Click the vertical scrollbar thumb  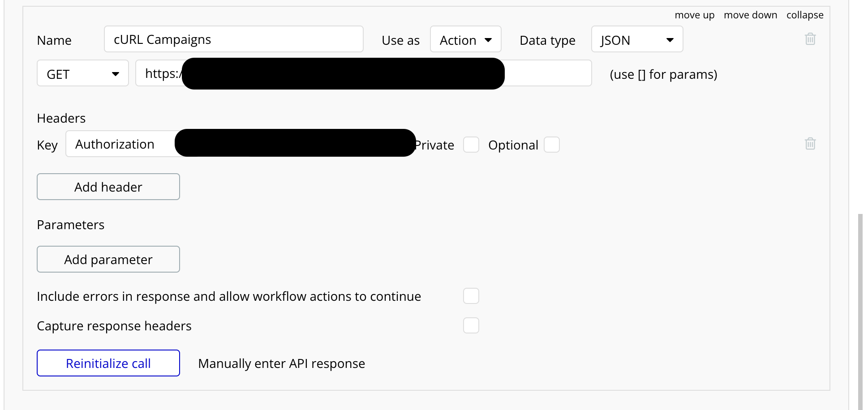click(860, 312)
